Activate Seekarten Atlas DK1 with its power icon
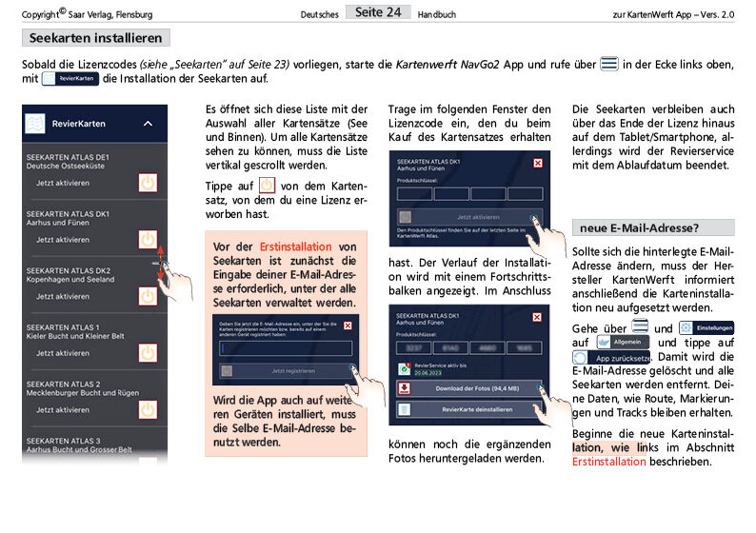The image size is (756, 533). 148,240
